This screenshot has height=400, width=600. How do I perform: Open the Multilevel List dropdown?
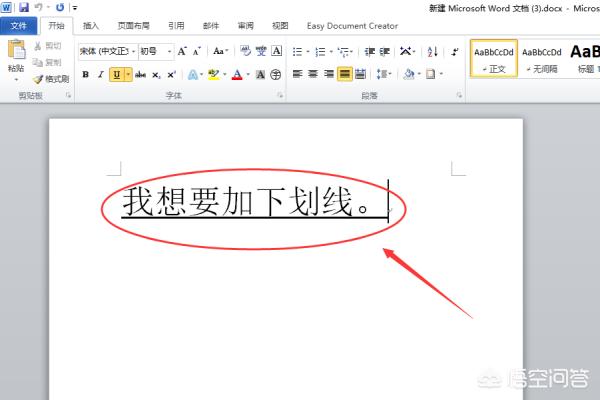[x=345, y=51]
